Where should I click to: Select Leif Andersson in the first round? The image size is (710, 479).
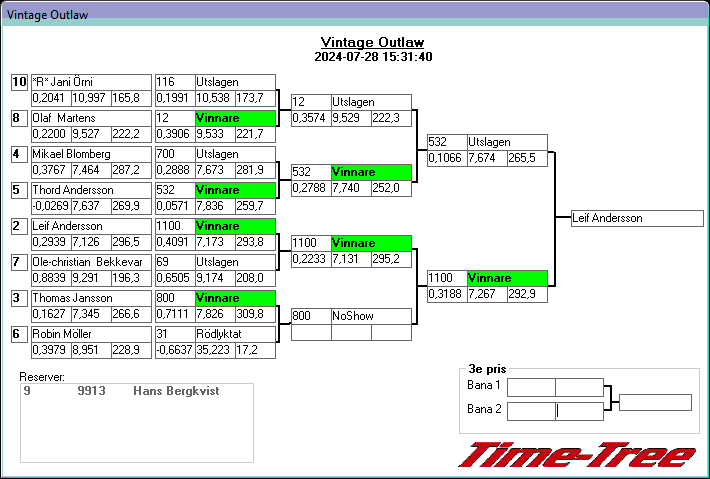point(91,226)
